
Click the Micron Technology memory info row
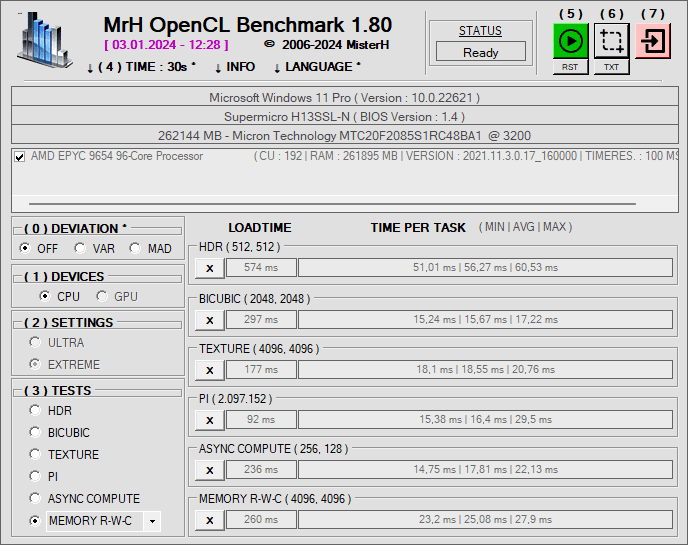[x=344, y=136]
